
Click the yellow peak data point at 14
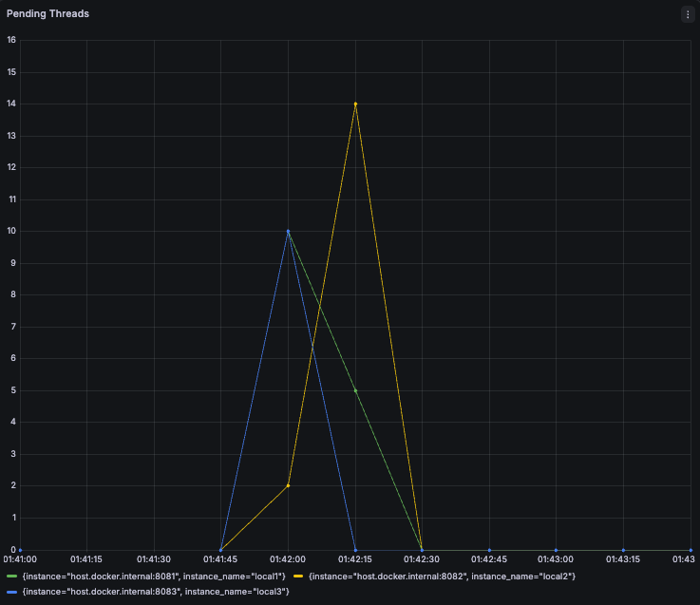[x=355, y=104]
